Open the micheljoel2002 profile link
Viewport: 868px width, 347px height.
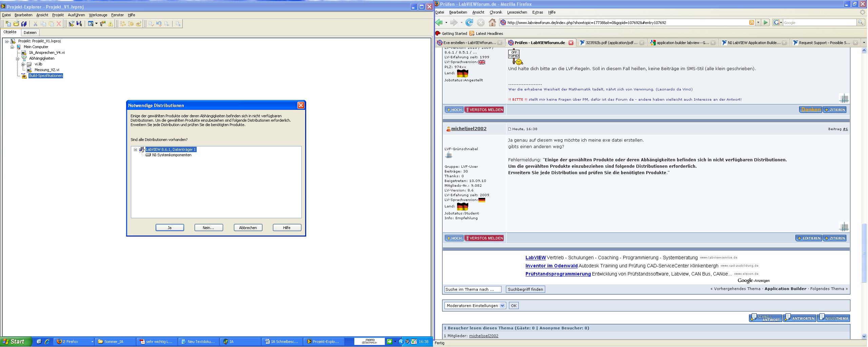click(469, 129)
